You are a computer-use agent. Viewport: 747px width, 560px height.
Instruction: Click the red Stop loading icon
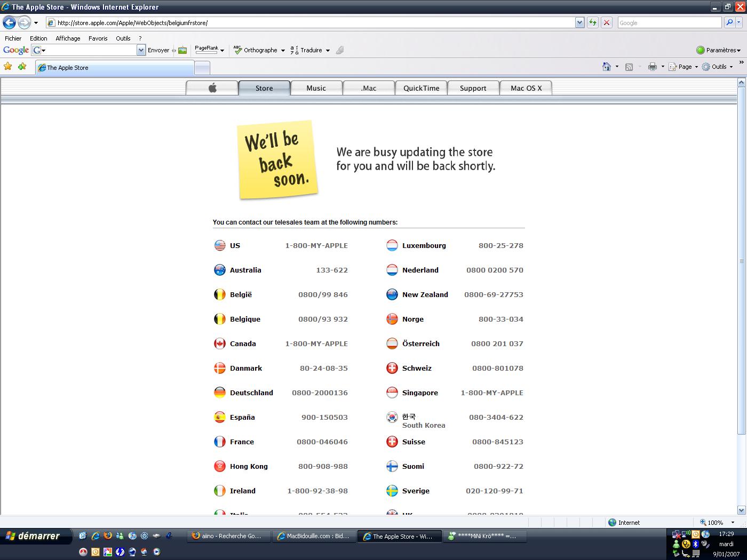[607, 22]
